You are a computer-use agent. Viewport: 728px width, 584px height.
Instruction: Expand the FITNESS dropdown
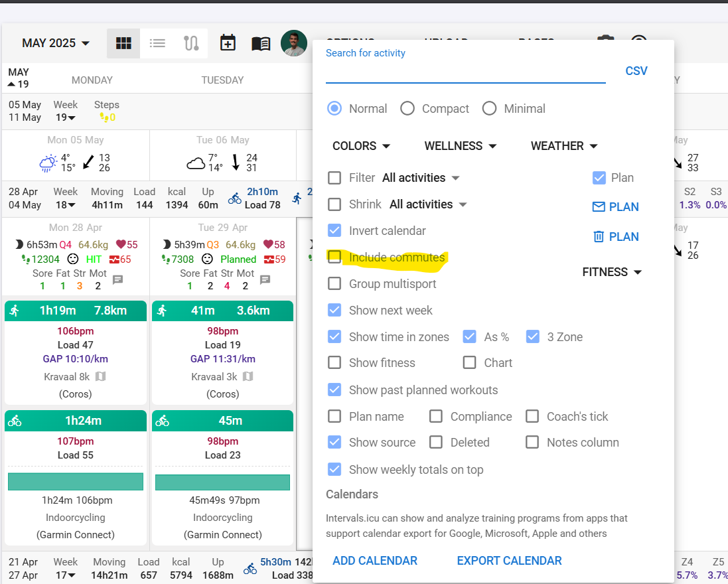point(612,272)
